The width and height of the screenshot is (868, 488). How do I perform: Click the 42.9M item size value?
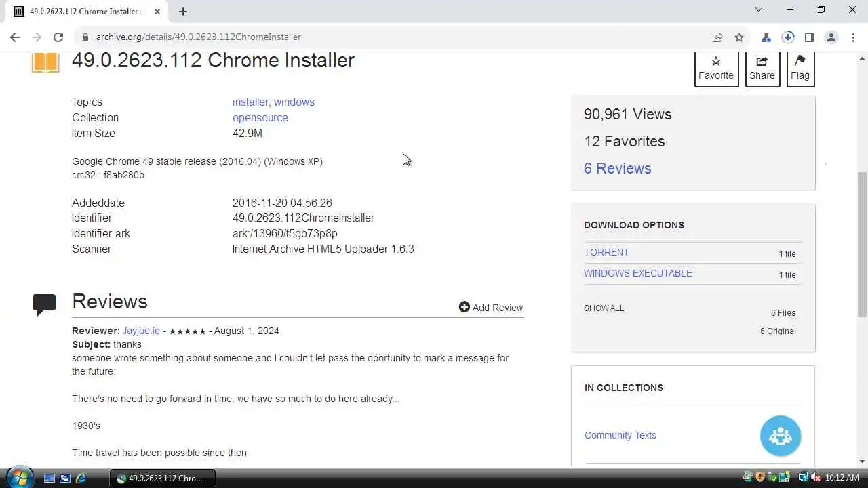pos(248,133)
